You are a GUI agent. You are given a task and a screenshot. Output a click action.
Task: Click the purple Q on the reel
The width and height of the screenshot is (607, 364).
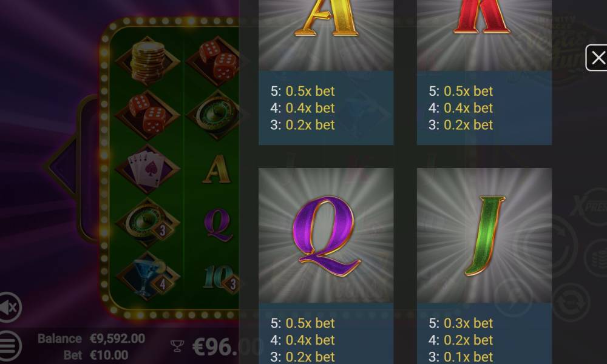point(218,224)
